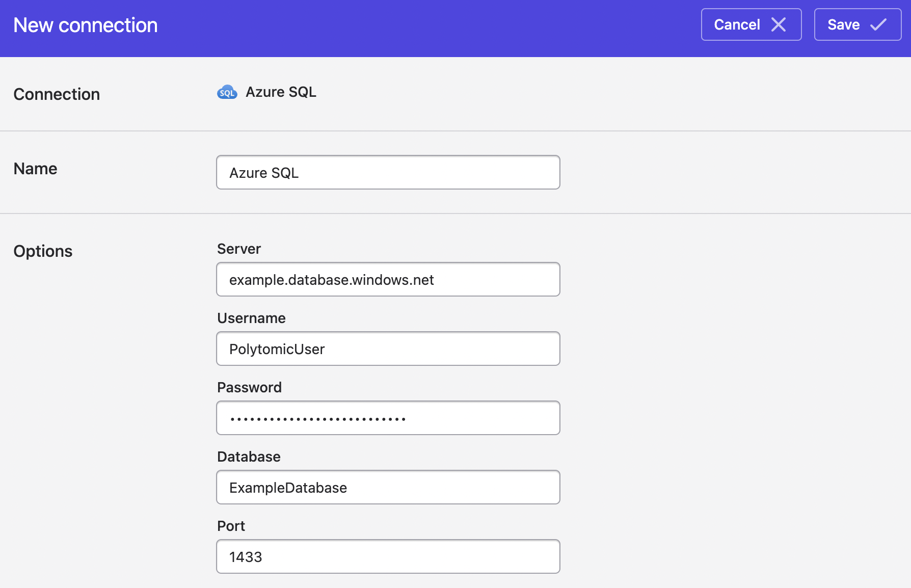
Task: Click the 'Name' section label
Action: tap(35, 169)
